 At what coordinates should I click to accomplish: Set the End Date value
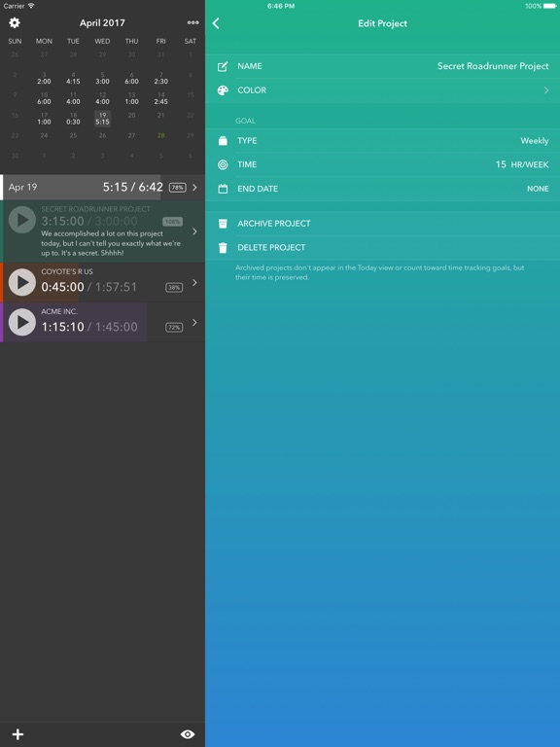pyautogui.click(x=538, y=189)
